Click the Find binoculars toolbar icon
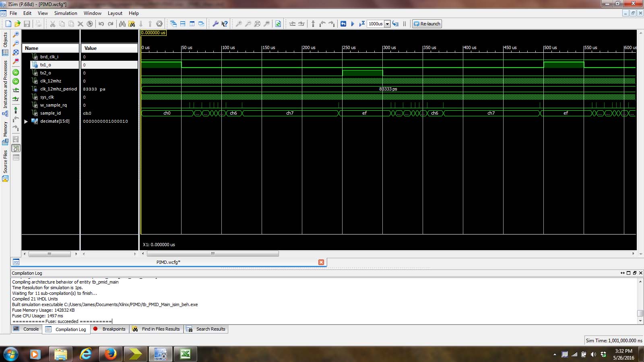Image resolution: width=644 pixels, height=362 pixels. [122, 24]
